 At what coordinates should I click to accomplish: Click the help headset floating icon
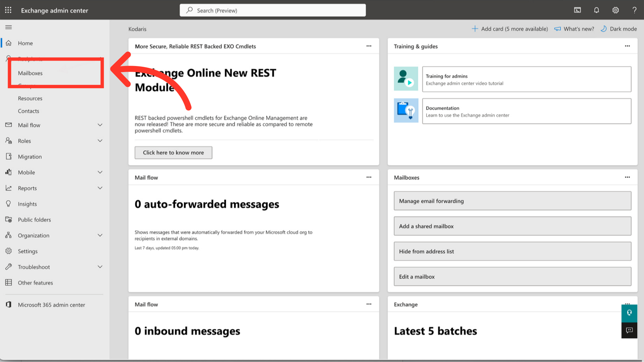click(x=629, y=313)
